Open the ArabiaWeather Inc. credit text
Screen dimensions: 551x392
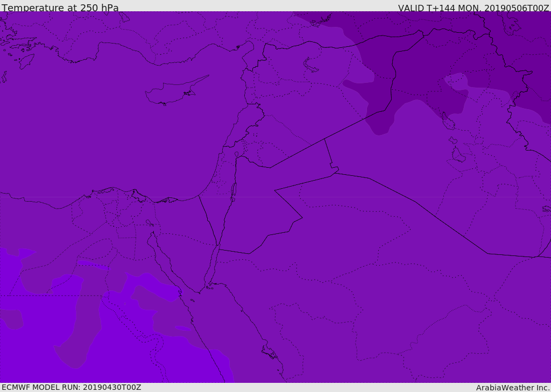pos(513,388)
